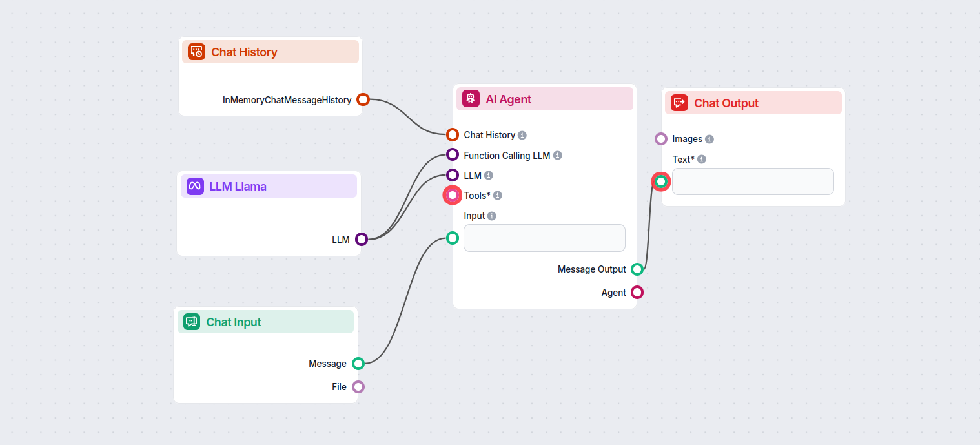Image resolution: width=980 pixels, height=445 pixels.
Task: Click the InMemoryChatMessageHistory output port
Action: [363, 99]
